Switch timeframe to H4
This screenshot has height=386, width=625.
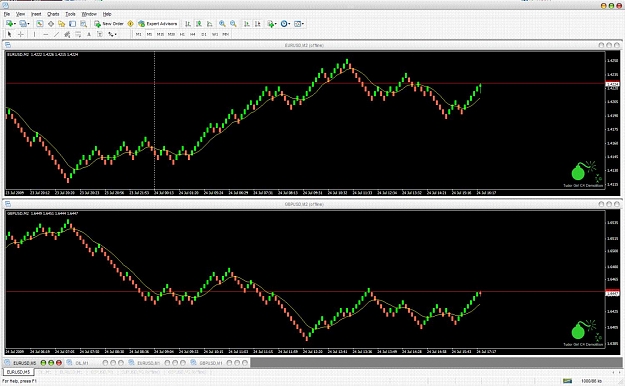click(x=193, y=34)
